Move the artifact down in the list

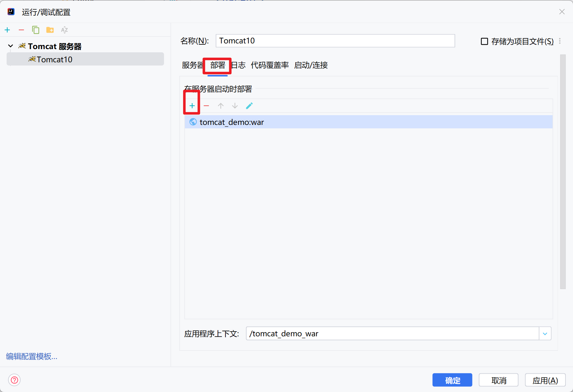(235, 106)
